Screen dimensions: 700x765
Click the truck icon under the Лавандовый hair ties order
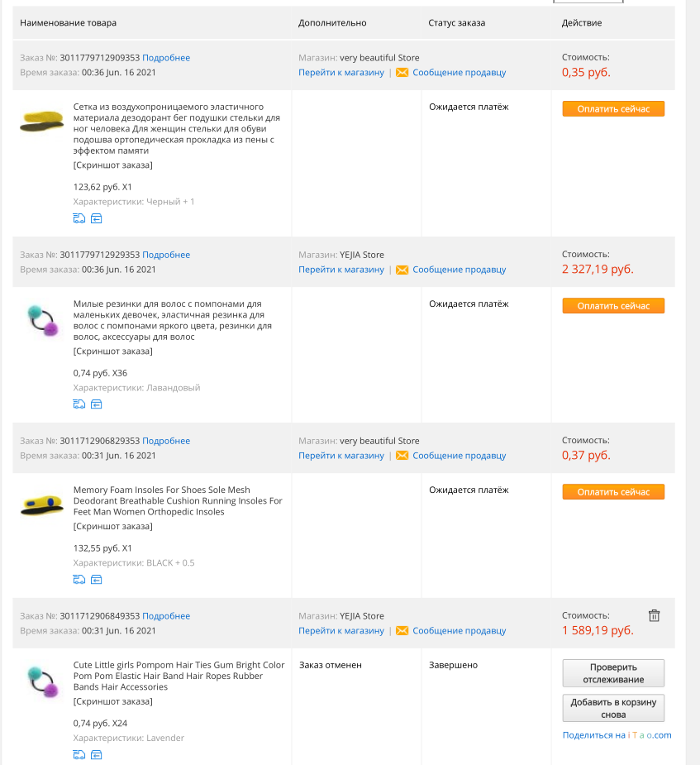79,404
